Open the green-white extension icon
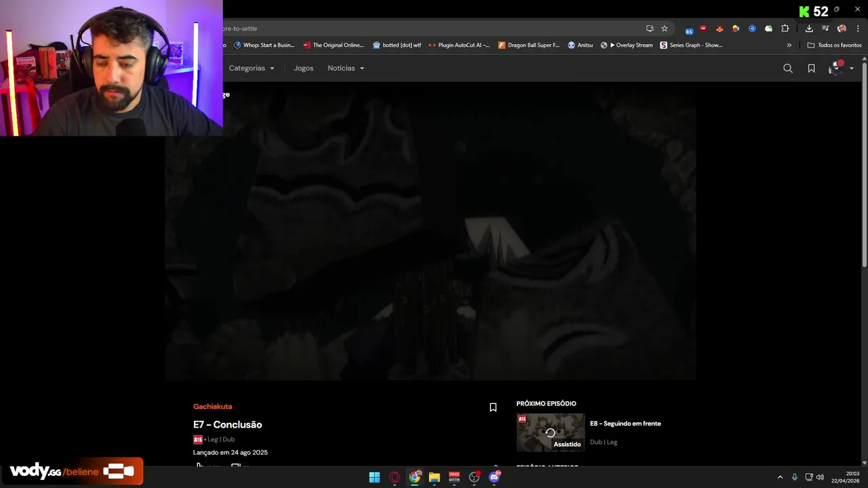Viewport: 868px width, 488px height. point(768,28)
